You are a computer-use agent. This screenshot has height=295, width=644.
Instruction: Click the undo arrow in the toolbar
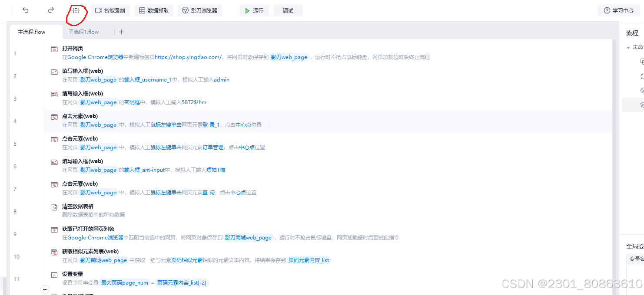(26, 10)
